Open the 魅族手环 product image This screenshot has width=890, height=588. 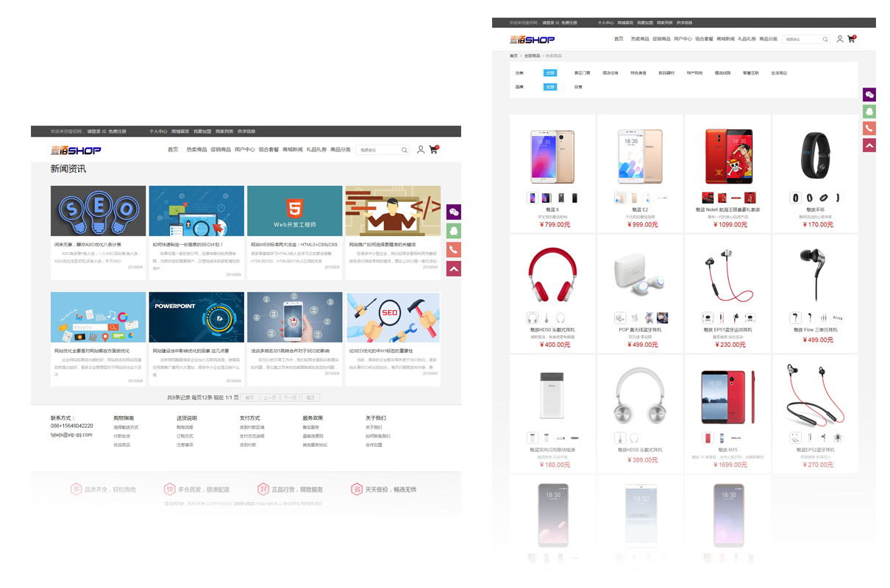click(x=815, y=157)
